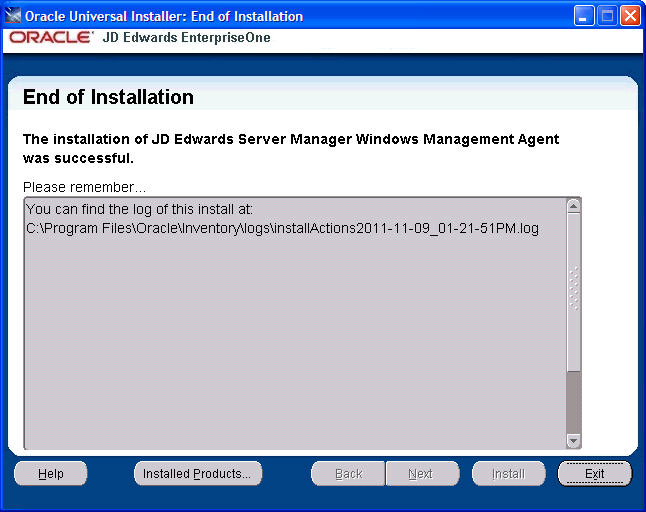This screenshot has width=646, height=512.
Task: Click the installActions log file path line
Action: [282, 228]
